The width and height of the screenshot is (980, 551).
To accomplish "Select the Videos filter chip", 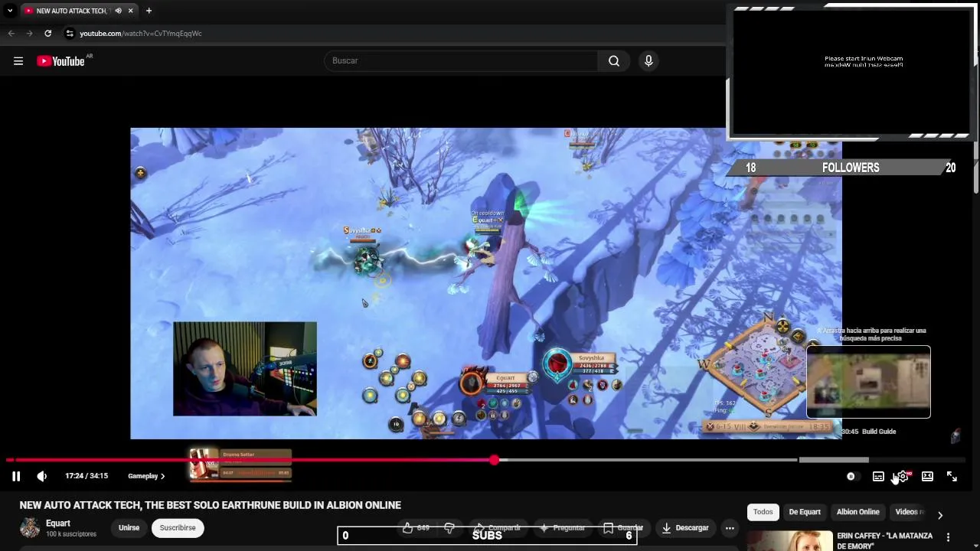I will pos(908,512).
